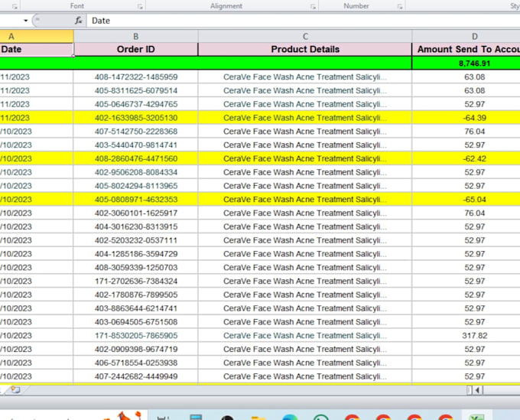Open the Alignment dialog launcher
This screenshot has width=520, height=420.
coord(313,6)
